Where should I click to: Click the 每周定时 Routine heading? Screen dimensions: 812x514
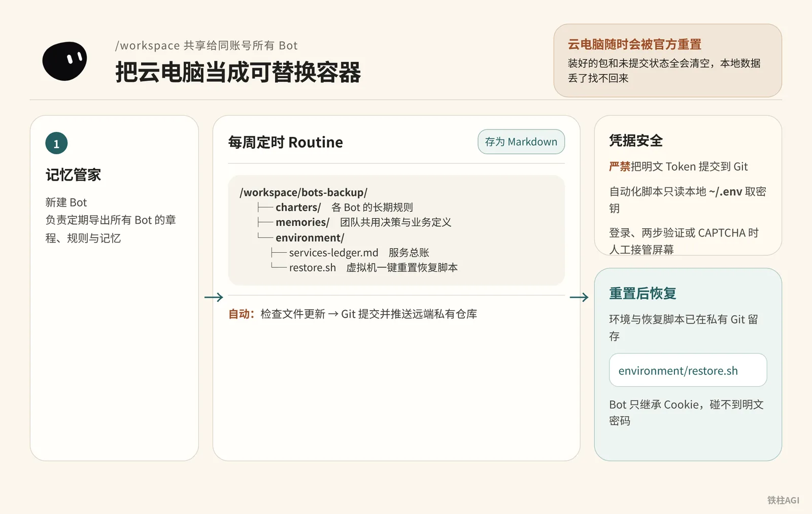[285, 142]
